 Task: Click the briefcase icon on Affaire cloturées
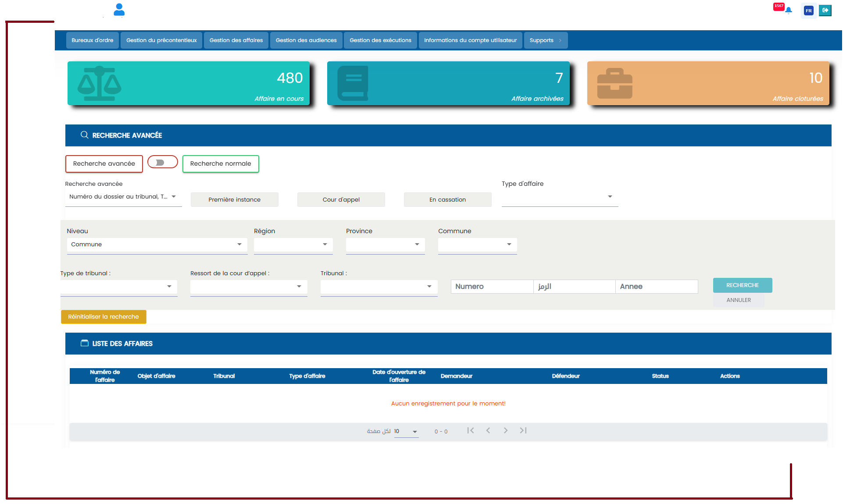614,83
